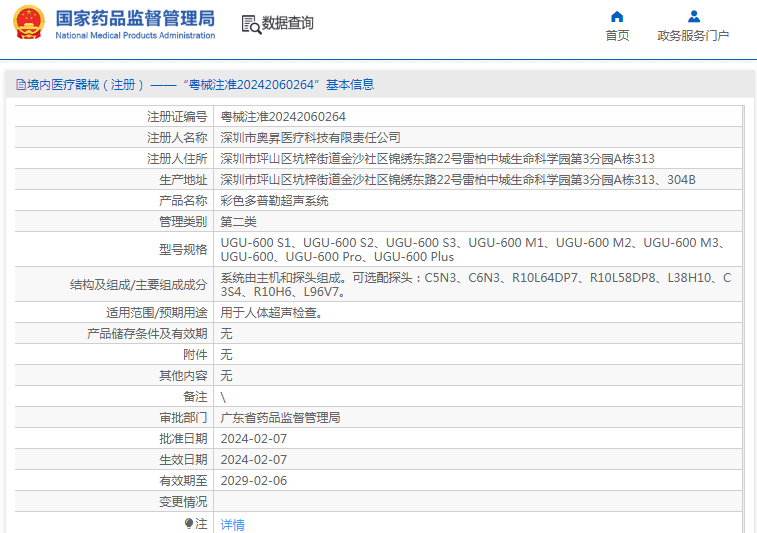Click the 生产地址 label
The width and height of the screenshot is (757, 533).
(x=183, y=180)
